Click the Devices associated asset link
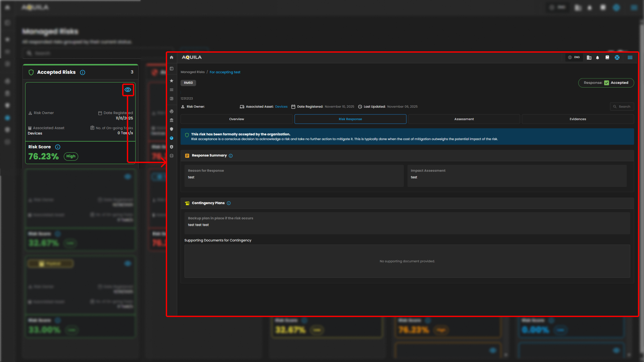The image size is (644, 362). (x=281, y=107)
